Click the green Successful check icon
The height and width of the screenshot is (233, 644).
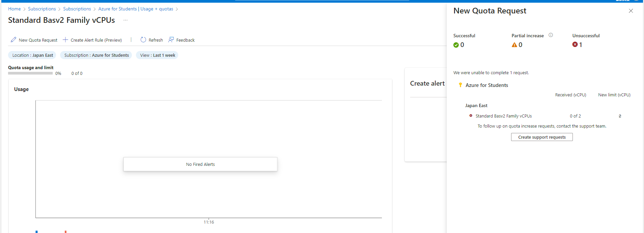[x=456, y=45]
